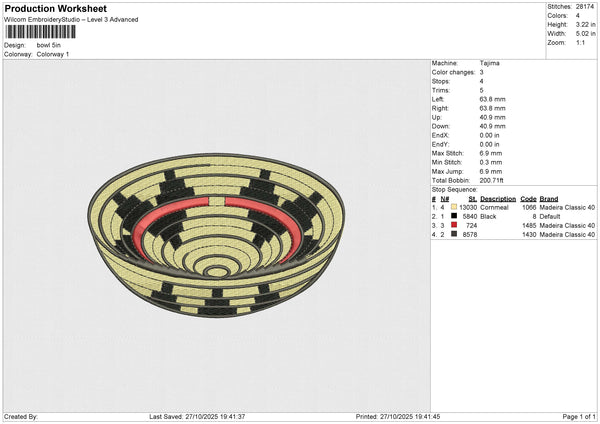Image resolution: width=600 pixels, height=424 pixels.
Task: Click the Brand column header
Action: [552, 198]
